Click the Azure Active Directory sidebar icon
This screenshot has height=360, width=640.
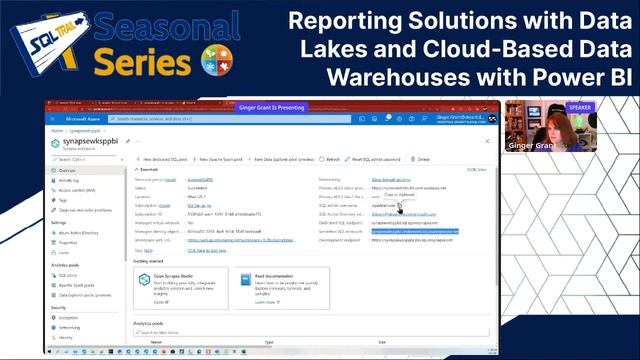(x=53, y=233)
